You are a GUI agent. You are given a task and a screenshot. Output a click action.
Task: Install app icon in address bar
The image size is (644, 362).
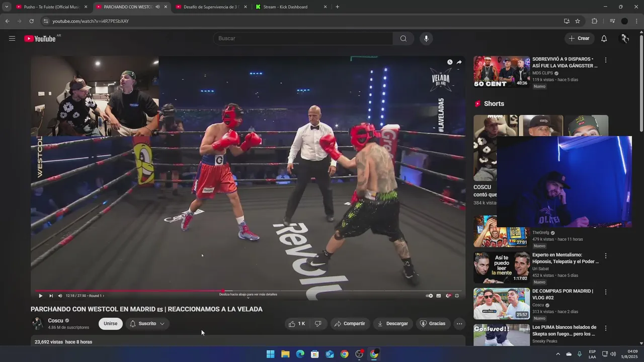pos(567,21)
